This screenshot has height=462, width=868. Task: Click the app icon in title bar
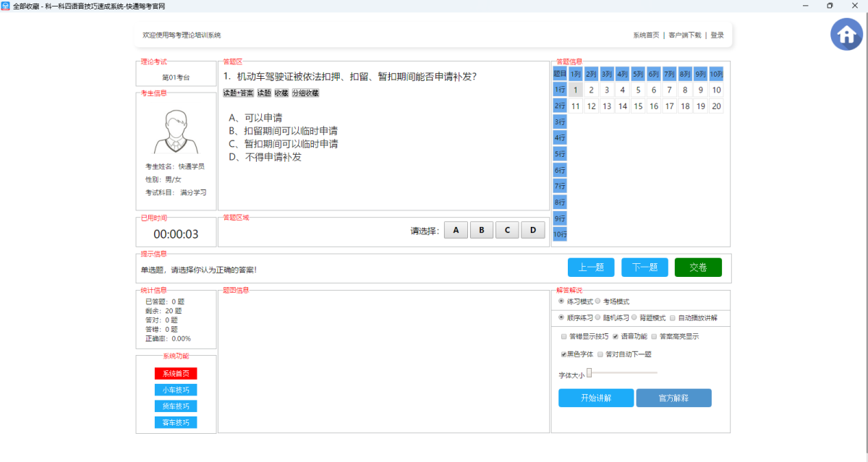point(6,6)
